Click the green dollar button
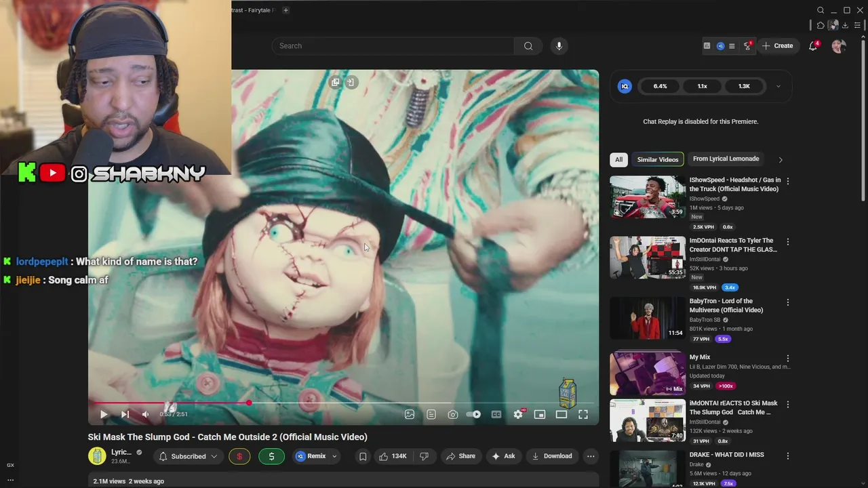868x488 pixels. pyautogui.click(x=271, y=456)
